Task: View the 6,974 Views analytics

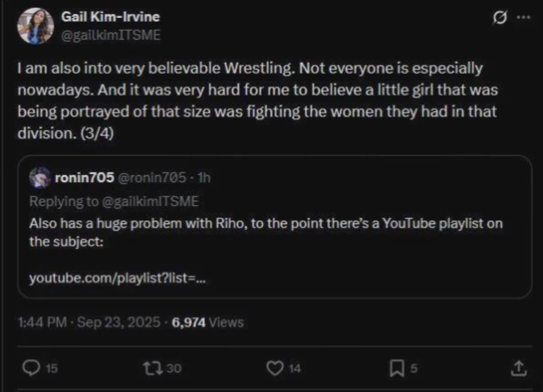Action: tap(207, 322)
